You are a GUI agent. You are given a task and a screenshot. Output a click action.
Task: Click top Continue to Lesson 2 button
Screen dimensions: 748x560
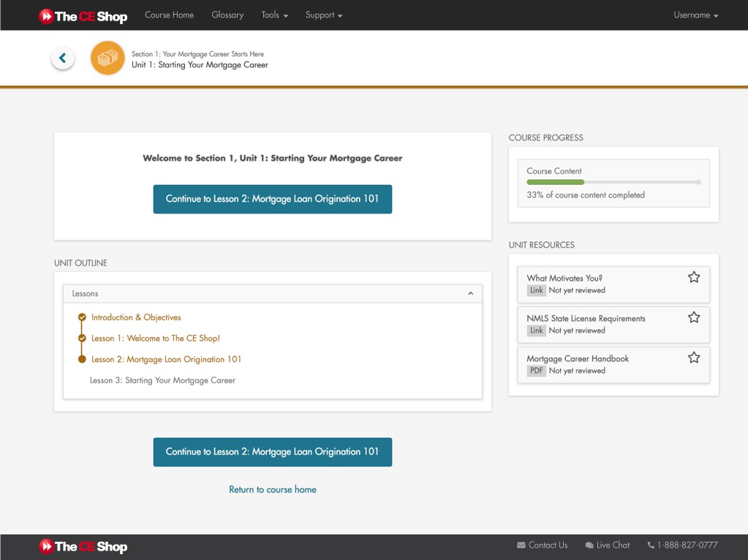(273, 199)
